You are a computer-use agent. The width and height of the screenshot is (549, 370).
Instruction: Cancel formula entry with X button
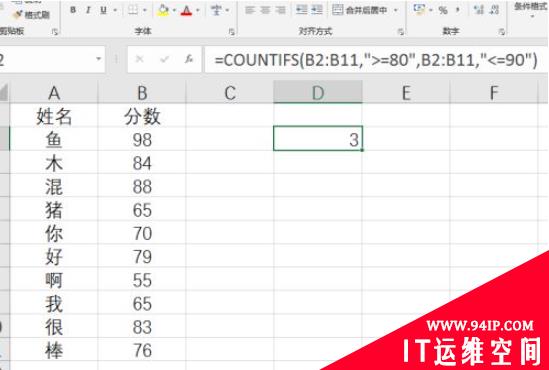[139, 59]
